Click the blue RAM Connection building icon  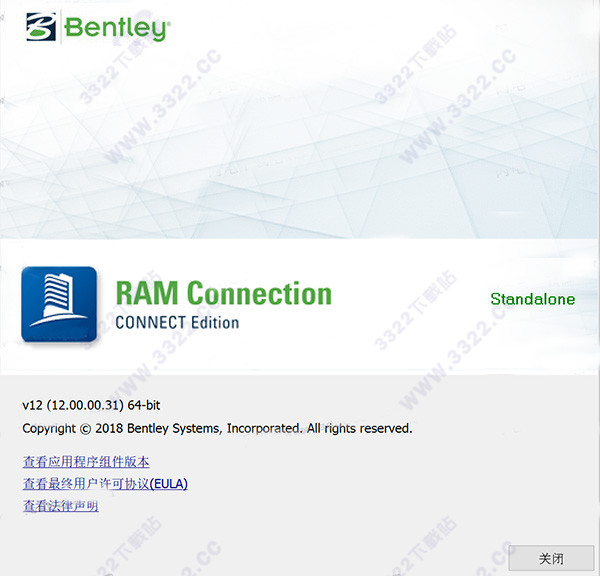pyautogui.click(x=59, y=304)
